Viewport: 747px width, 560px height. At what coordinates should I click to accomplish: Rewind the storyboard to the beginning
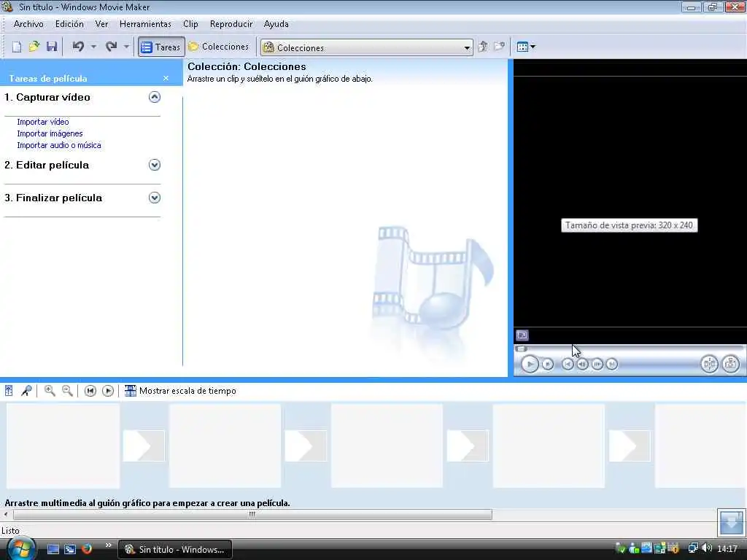[90, 391]
